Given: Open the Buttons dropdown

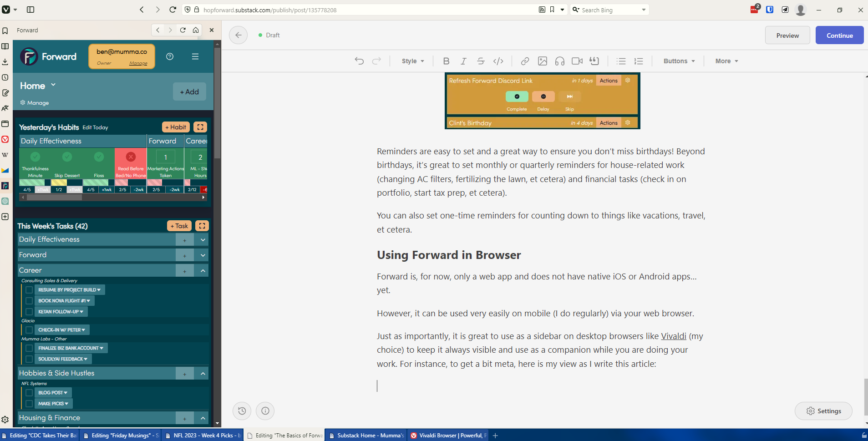Looking at the screenshot, I should coord(679,61).
